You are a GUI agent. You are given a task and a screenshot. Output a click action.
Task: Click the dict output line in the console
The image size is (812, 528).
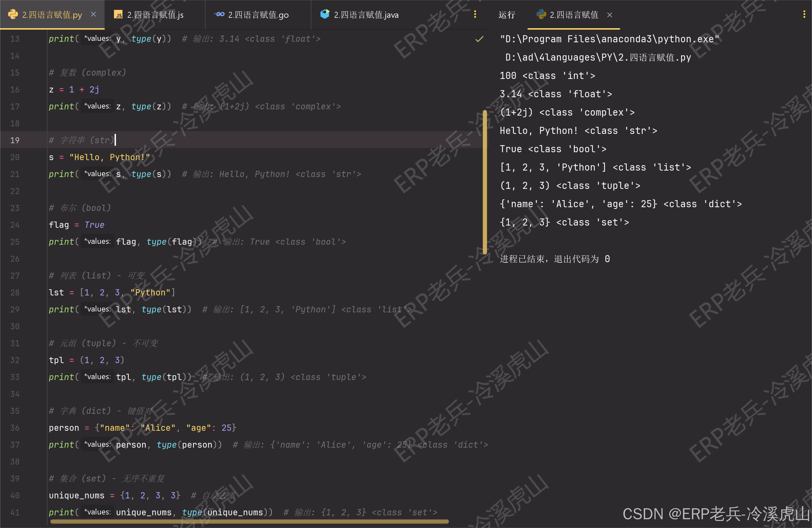click(x=621, y=204)
